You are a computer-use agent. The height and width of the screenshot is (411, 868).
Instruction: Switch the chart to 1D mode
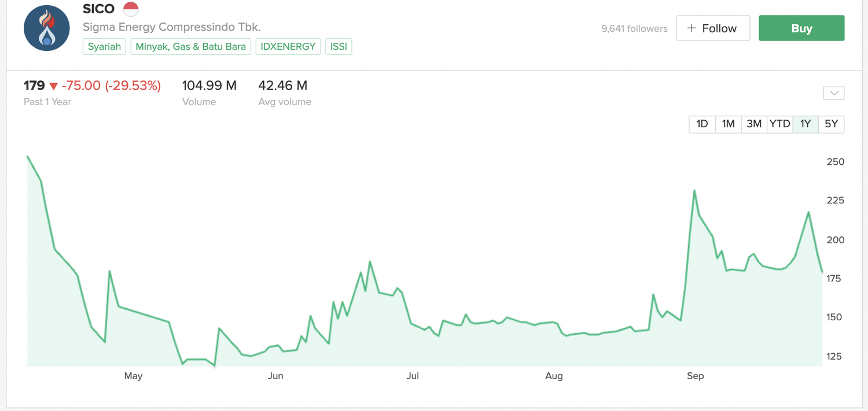point(702,124)
